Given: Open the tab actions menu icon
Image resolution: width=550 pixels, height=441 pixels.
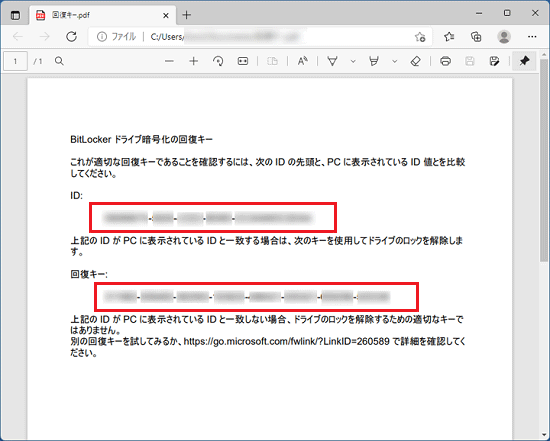Looking at the screenshot, I should (x=15, y=15).
